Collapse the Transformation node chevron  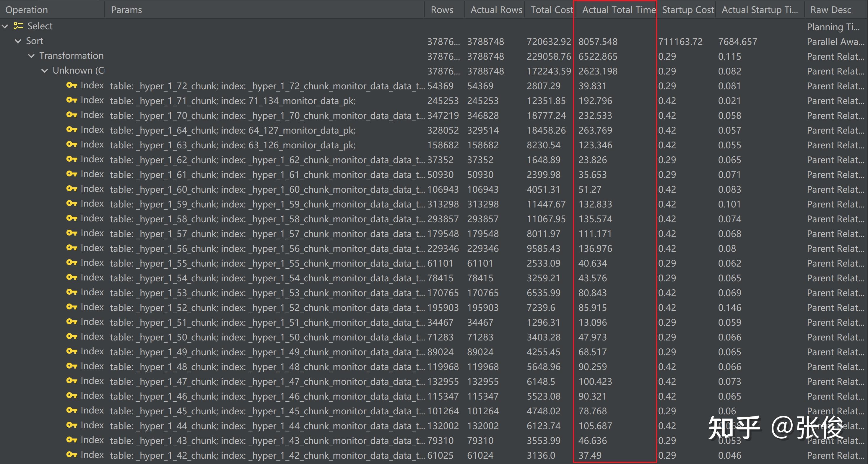tap(31, 56)
